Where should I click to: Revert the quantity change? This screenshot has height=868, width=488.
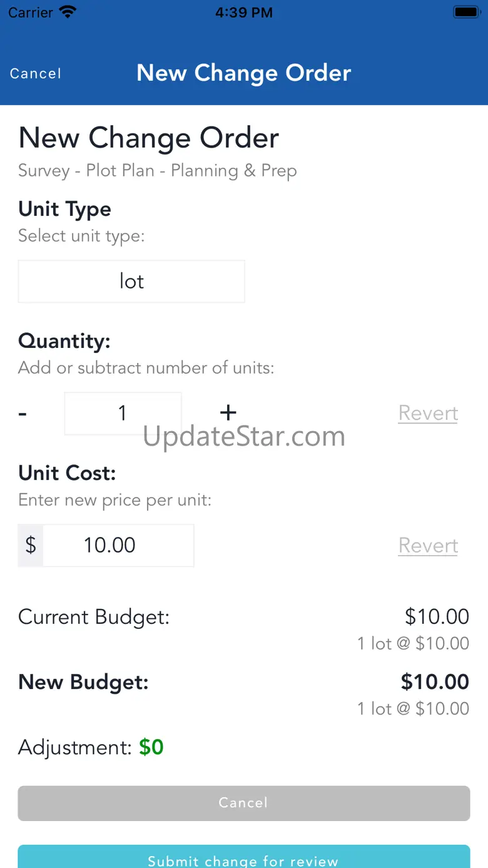coord(428,413)
